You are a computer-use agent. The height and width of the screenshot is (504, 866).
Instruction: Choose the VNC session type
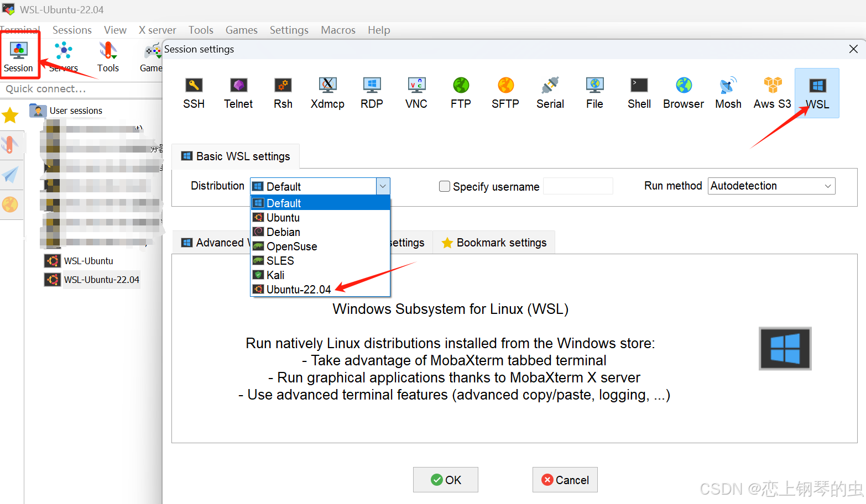(x=416, y=92)
